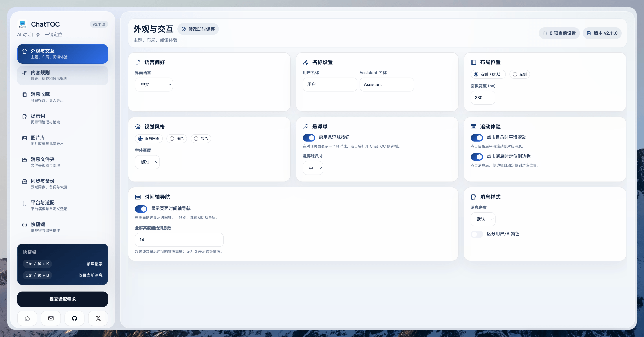Viewport: 644px width, 337px height.
Task: Switch to 提示词 section
Action: tap(63, 119)
